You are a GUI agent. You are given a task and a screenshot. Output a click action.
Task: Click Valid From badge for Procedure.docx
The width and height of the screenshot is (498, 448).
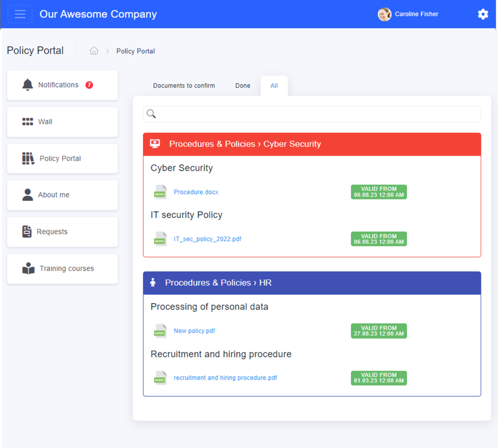379,192
